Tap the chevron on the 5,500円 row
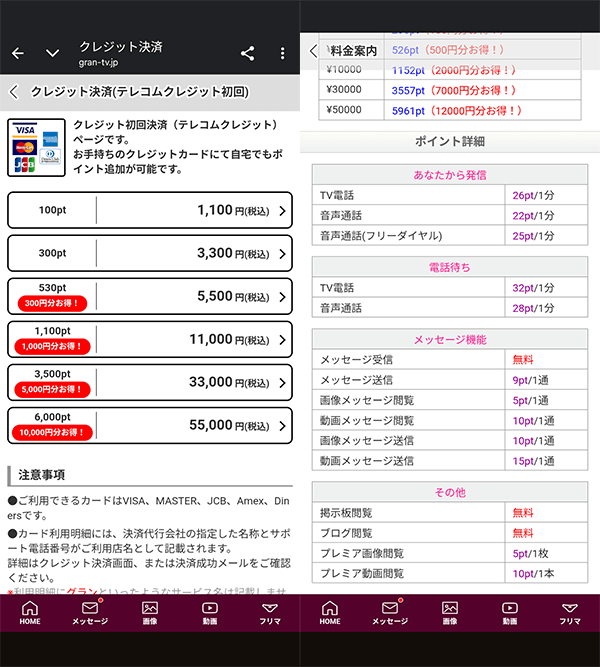 click(282, 297)
